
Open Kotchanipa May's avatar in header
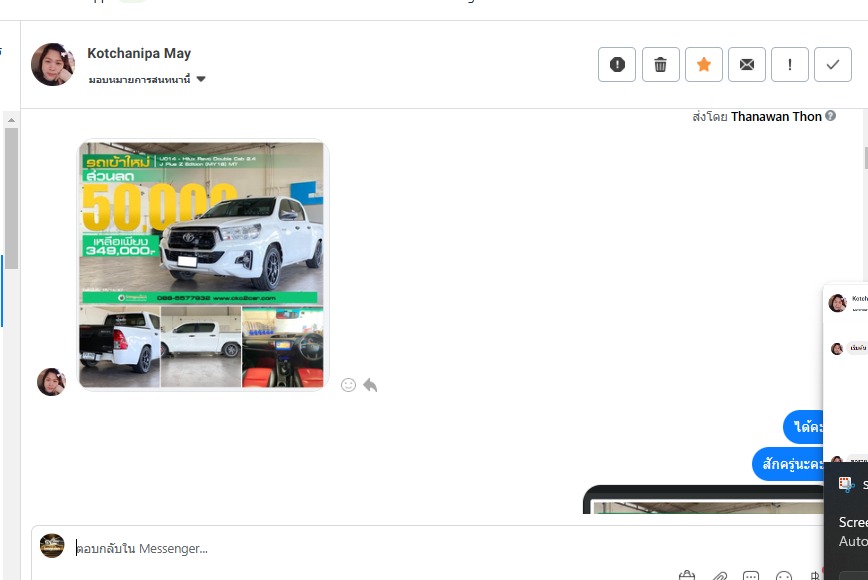(x=53, y=64)
